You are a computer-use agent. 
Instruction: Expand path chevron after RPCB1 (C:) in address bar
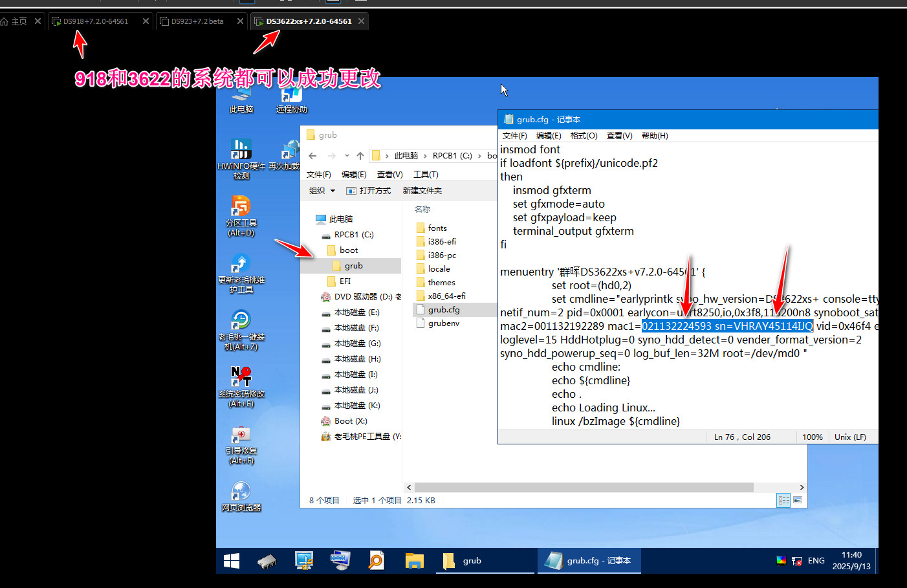pyautogui.click(x=479, y=156)
